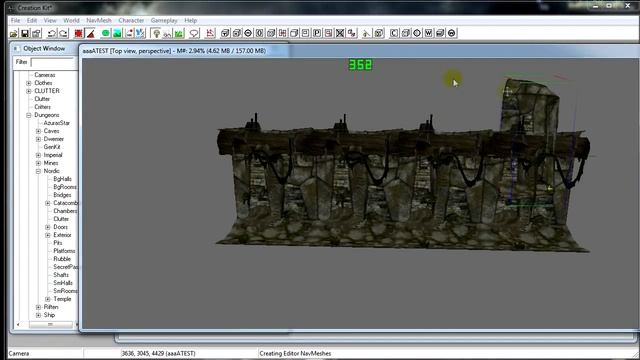Screen dimensions: 640x360
Task: Select the Cameras tree item
Action: (x=45, y=75)
